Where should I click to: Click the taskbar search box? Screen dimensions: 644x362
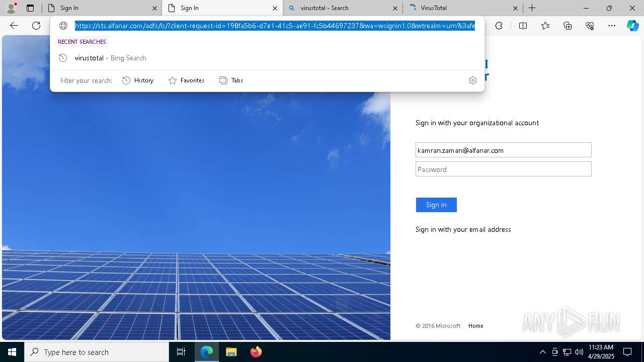(x=97, y=352)
